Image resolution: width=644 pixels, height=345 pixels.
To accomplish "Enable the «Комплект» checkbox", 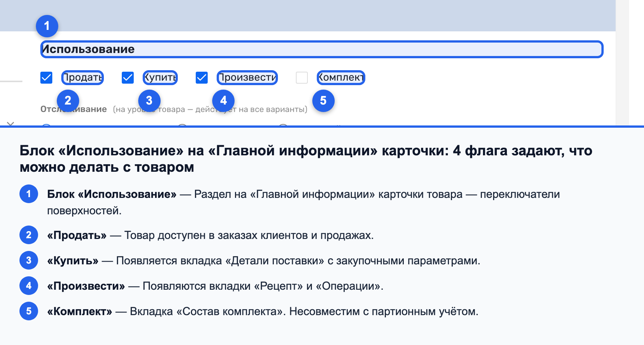I will click(302, 78).
